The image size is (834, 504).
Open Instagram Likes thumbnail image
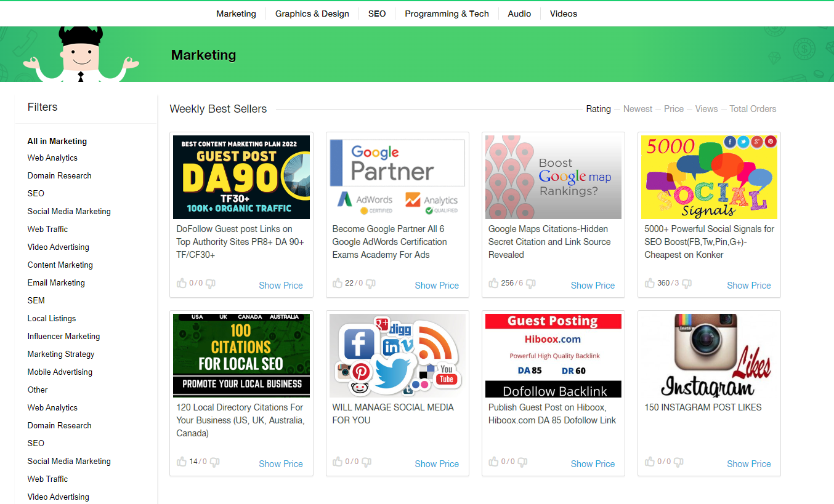709,356
